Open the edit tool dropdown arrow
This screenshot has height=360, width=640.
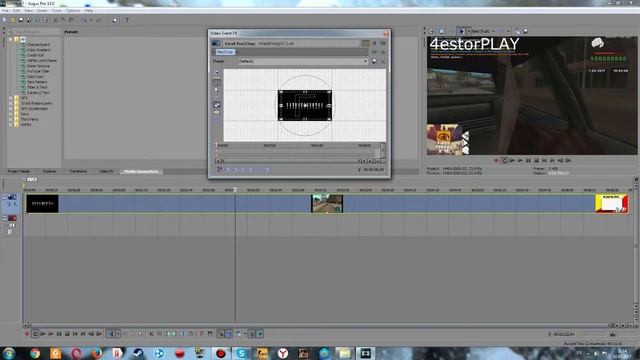click(x=118, y=334)
